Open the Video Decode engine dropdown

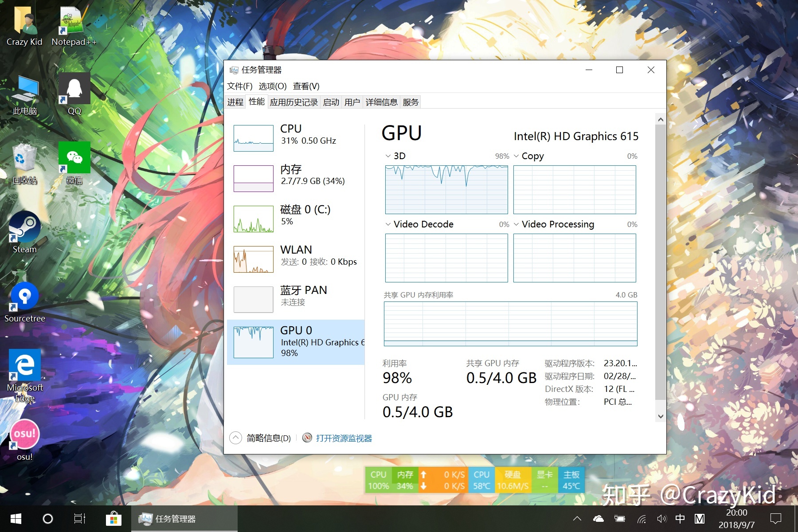click(388, 224)
